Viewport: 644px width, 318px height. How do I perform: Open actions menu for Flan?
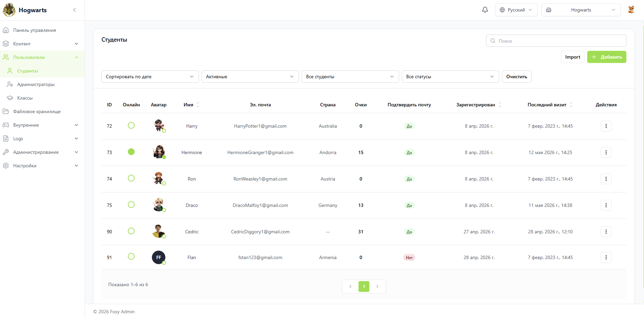pos(606,257)
